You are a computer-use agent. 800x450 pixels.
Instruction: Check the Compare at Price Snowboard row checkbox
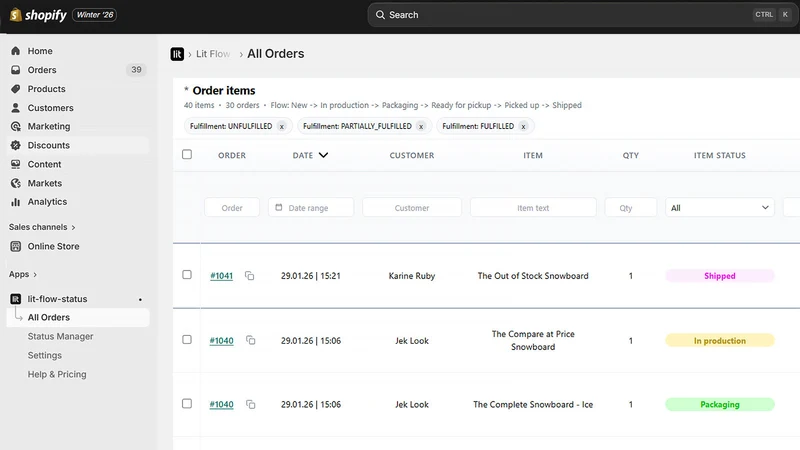coord(187,339)
